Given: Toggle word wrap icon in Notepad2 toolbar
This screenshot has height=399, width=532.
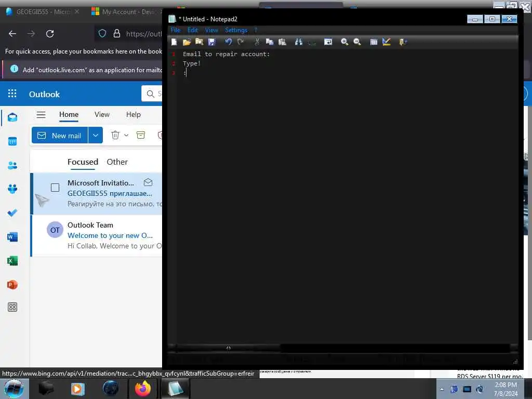Looking at the screenshot, I should coord(328,42).
